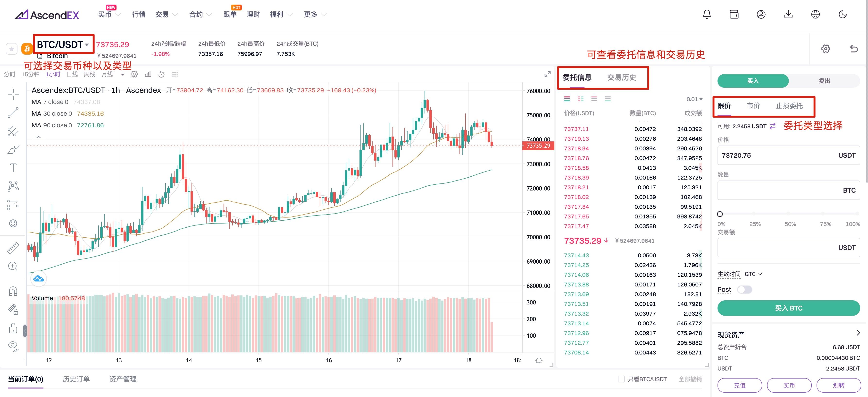Select the ruler measure tool

coord(13,248)
